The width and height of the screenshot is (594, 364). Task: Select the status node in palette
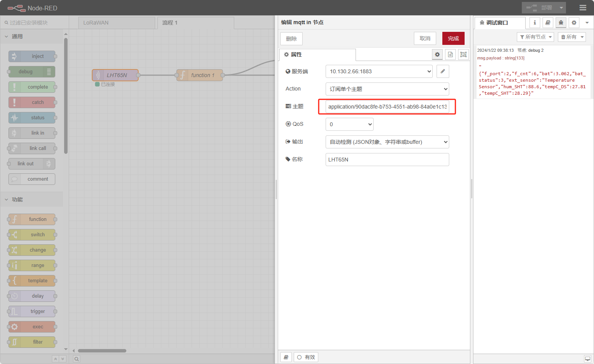click(x=32, y=118)
